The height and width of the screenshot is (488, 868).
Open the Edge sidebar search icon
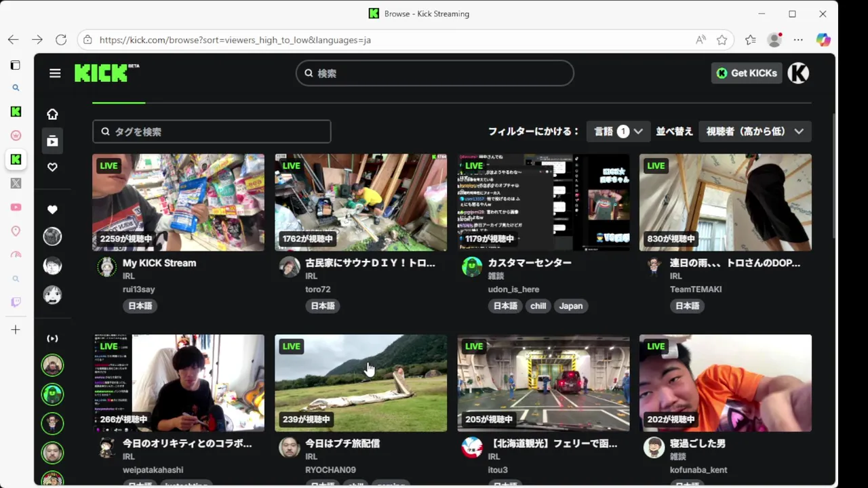[16, 88]
